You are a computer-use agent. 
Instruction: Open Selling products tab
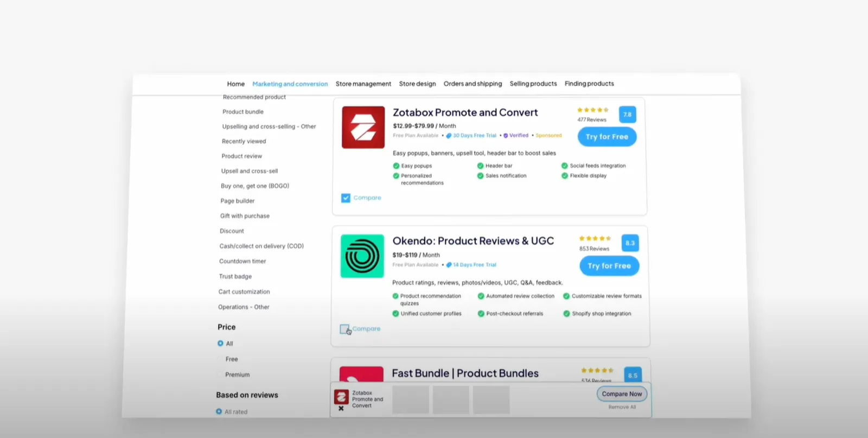[533, 84]
